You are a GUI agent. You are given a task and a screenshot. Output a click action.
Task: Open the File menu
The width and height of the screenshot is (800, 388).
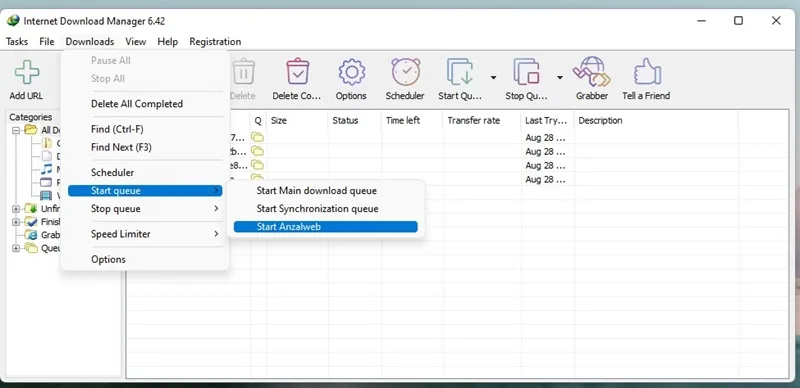[x=47, y=42]
